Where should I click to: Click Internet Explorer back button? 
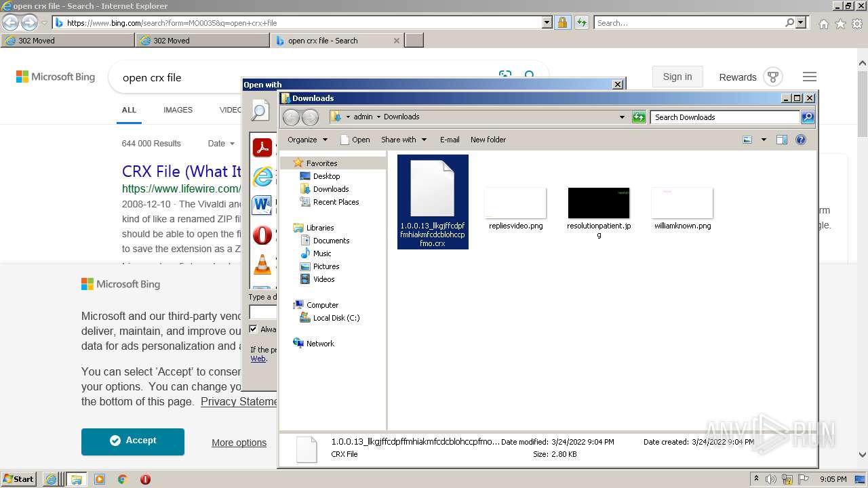(11, 22)
